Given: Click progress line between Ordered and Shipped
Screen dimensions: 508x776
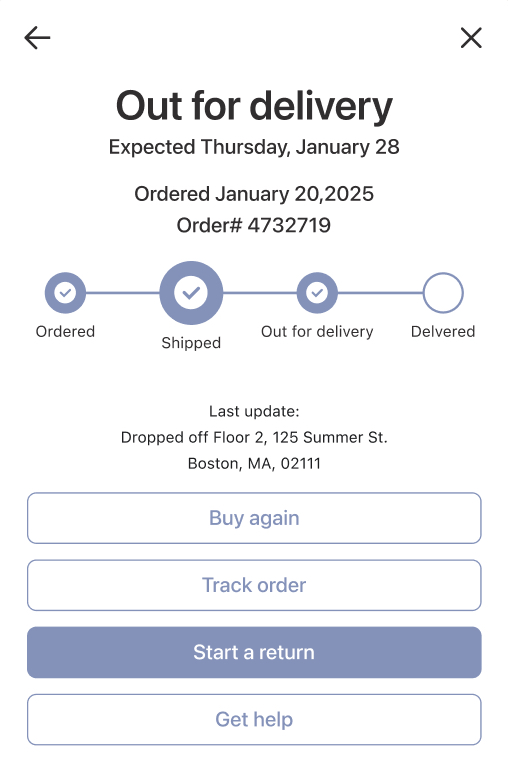Looking at the screenshot, I should click(x=123, y=293).
